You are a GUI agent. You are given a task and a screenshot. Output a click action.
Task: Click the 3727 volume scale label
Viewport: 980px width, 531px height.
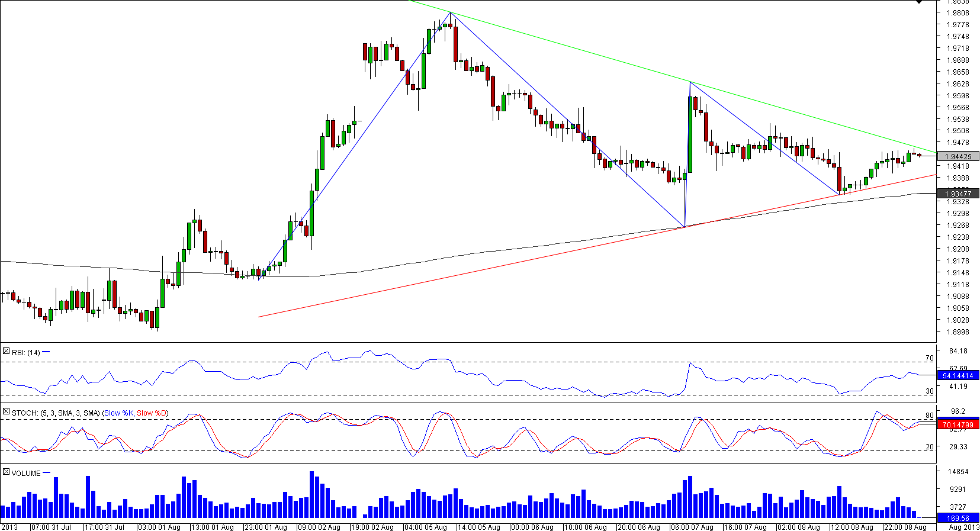(958, 507)
